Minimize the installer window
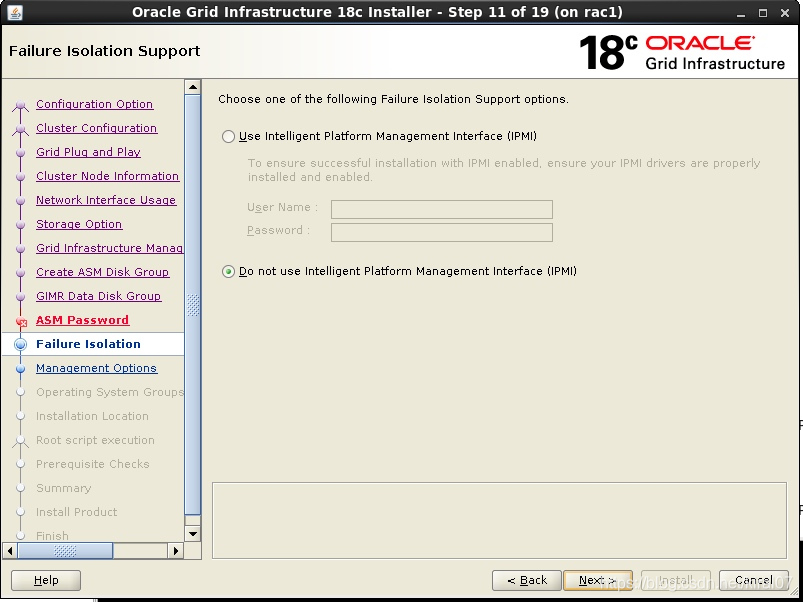This screenshot has width=803, height=602. click(741, 13)
